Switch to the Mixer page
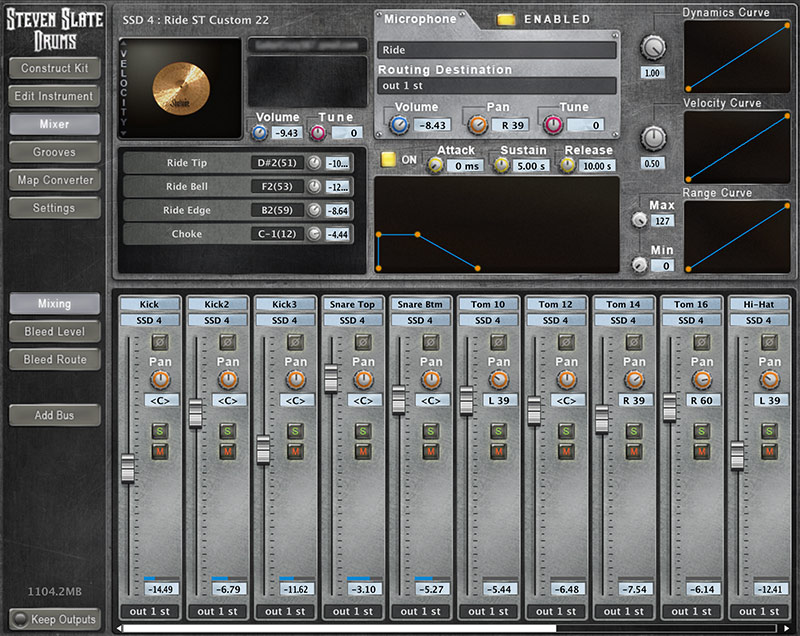This screenshot has height=636, width=800. pos(55,124)
